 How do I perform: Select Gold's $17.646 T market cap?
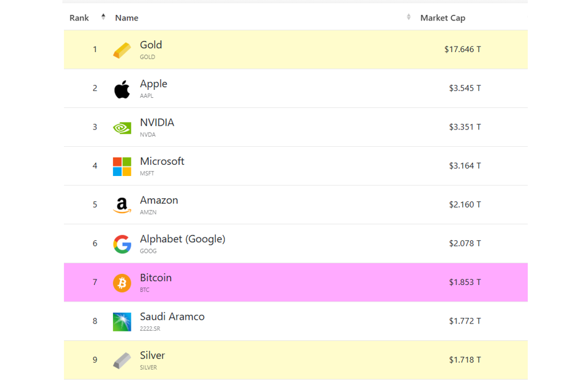(462, 49)
